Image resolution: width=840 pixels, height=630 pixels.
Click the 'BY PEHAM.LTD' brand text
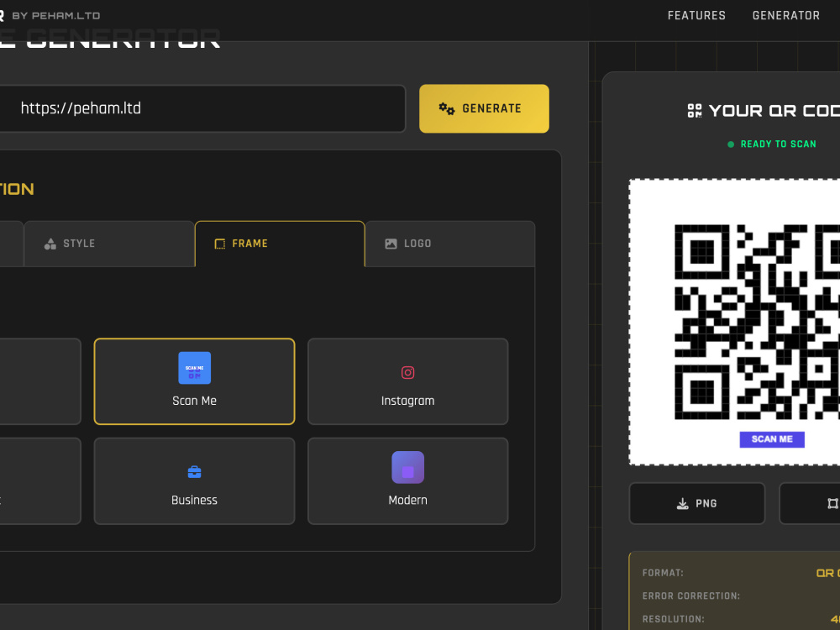56,15
